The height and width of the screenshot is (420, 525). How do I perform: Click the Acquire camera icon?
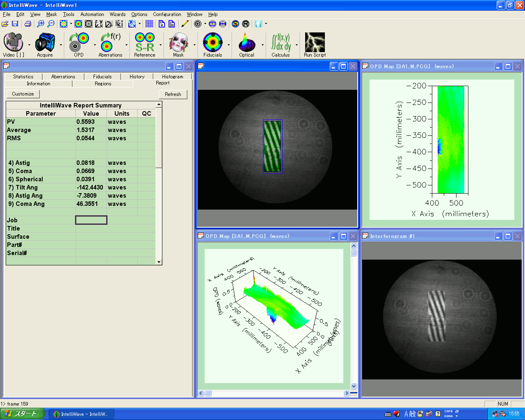pyautogui.click(x=45, y=44)
